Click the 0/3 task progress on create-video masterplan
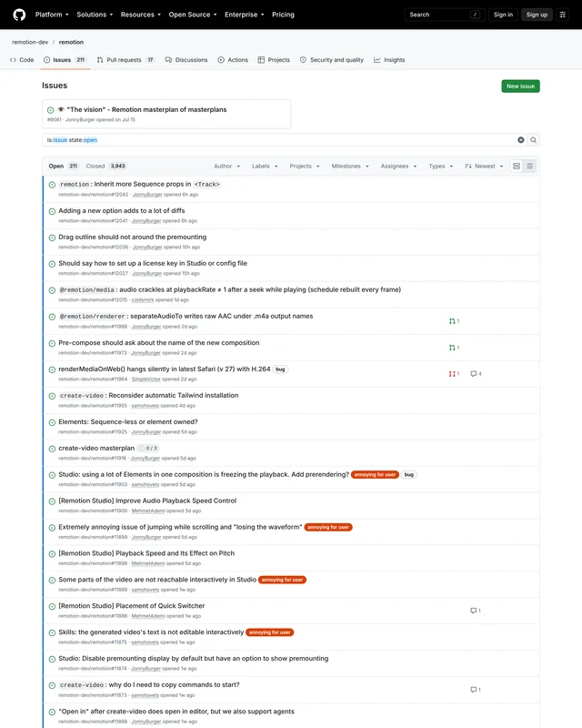The width and height of the screenshot is (582, 728). 148,449
